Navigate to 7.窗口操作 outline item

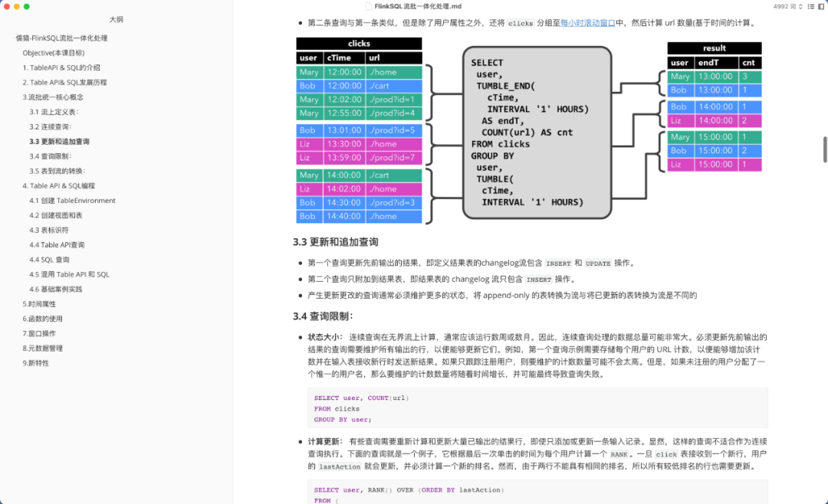click(x=39, y=333)
